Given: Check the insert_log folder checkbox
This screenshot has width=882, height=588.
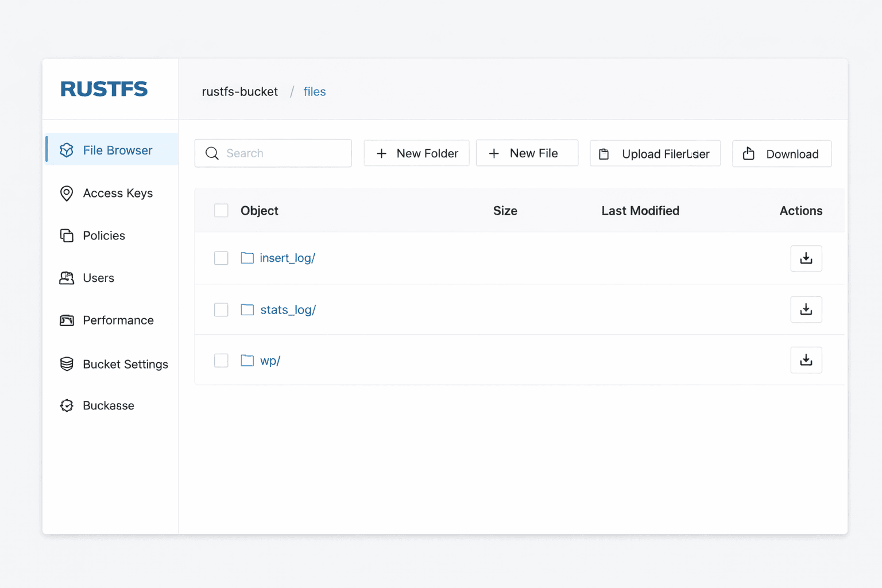Looking at the screenshot, I should (221, 258).
